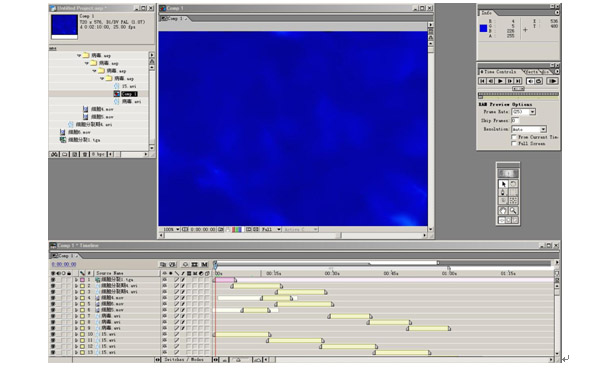Select Comp 1 tab in timeline window

point(65,256)
